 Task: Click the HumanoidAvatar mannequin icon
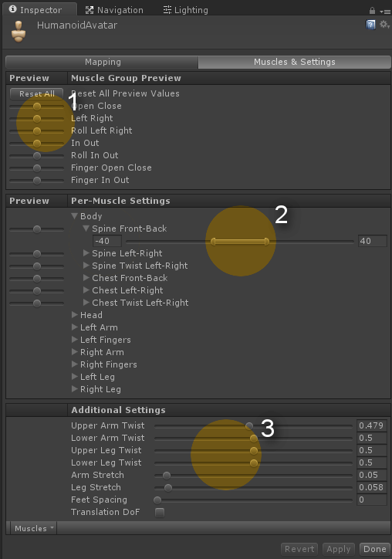[x=19, y=32]
